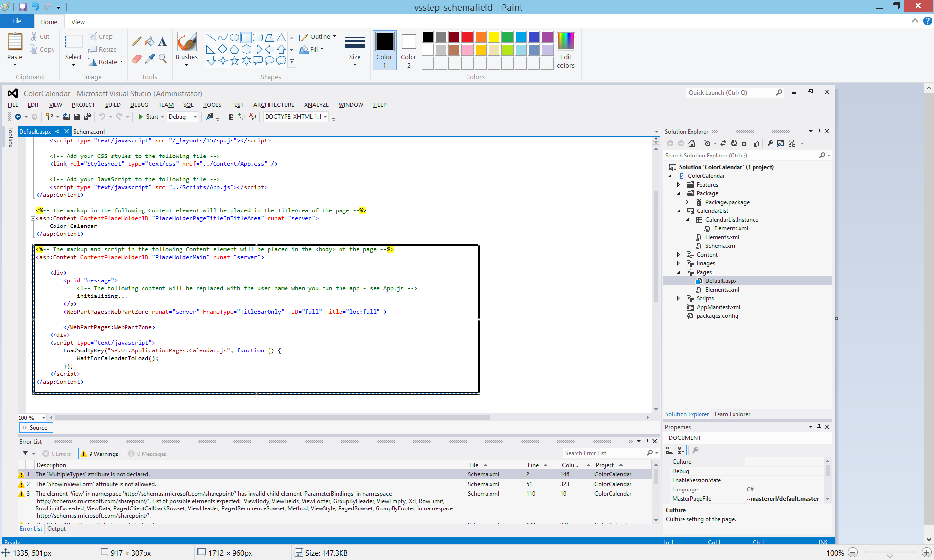The width and height of the screenshot is (934, 560).
Task: Pick the gray color swatch
Action: tap(441, 36)
